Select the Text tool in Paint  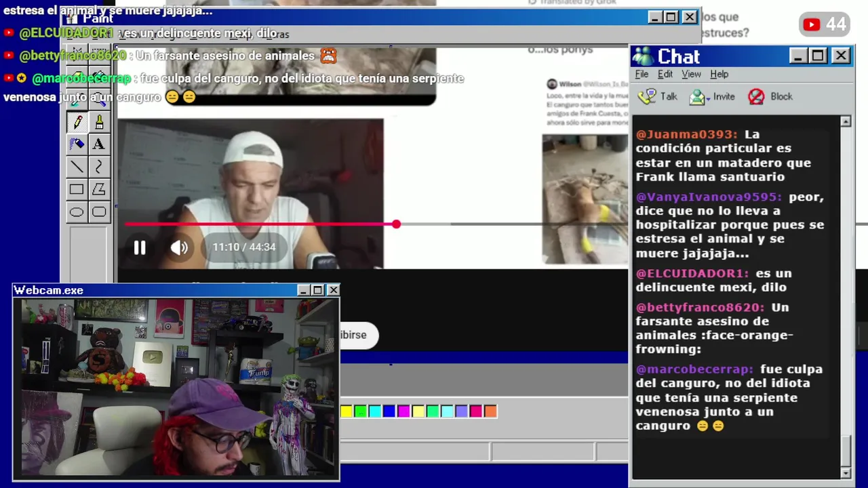point(99,144)
